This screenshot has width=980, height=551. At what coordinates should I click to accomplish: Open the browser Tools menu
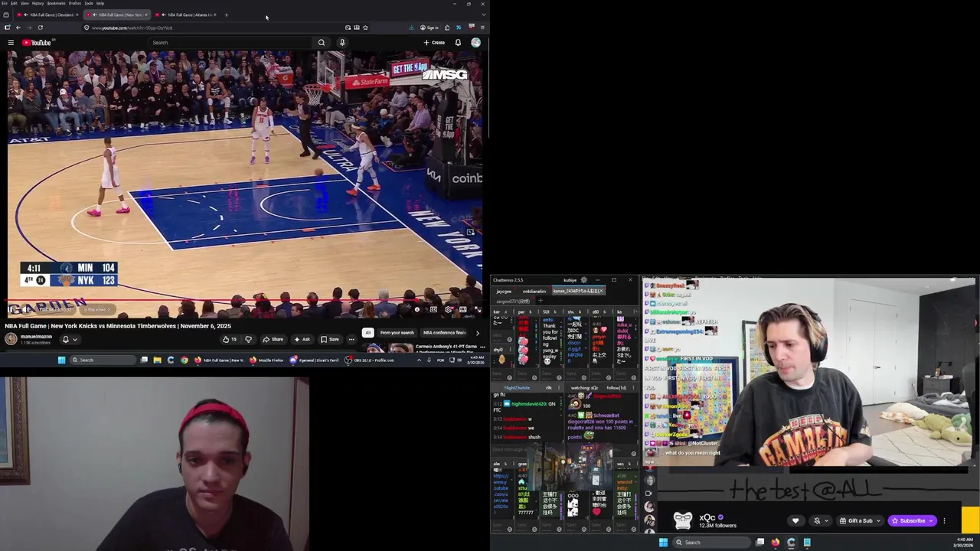click(89, 3)
